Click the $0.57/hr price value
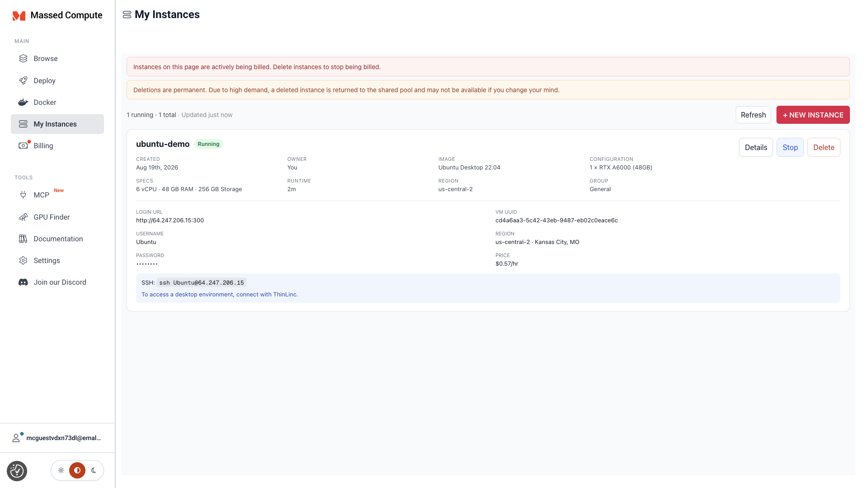This screenshot has height=488, width=868. click(507, 264)
